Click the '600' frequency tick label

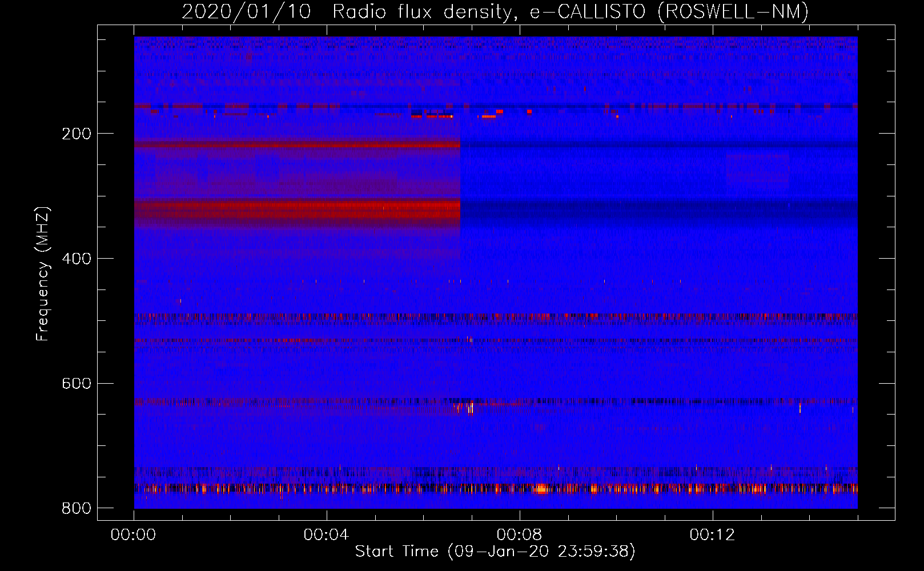[77, 384]
